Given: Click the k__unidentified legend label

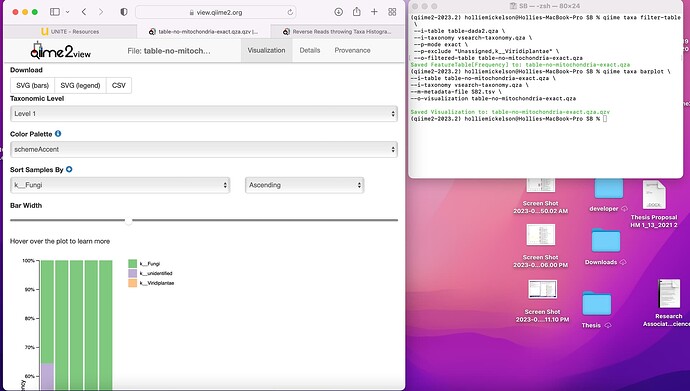Looking at the screenshot, I should point(156,273).
